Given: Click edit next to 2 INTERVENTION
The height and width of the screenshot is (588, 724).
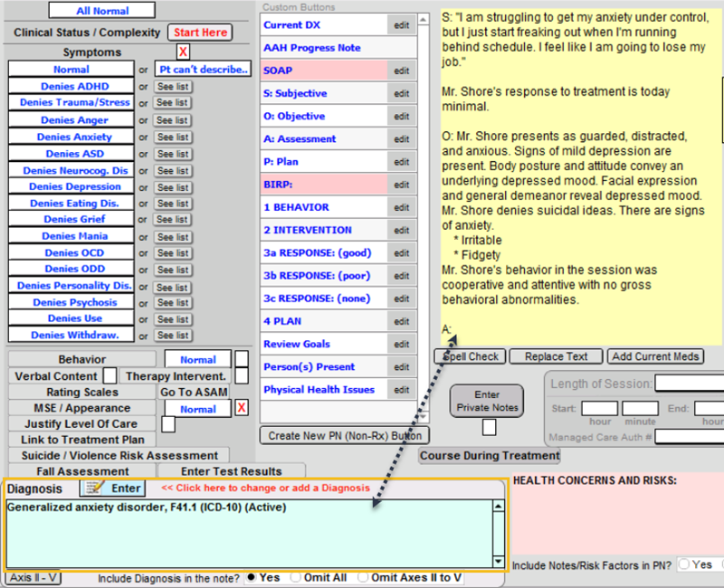Looking at the screenshot, I should tap(401, 231).
